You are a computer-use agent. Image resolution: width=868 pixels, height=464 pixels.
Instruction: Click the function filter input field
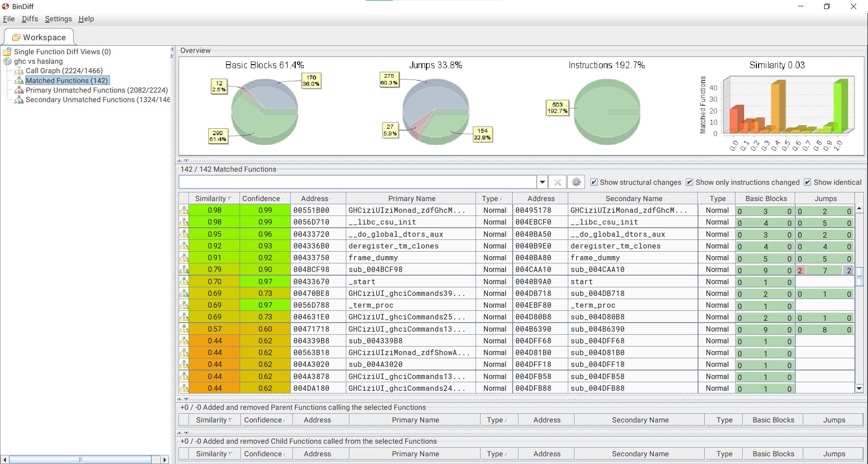point(358,182)
